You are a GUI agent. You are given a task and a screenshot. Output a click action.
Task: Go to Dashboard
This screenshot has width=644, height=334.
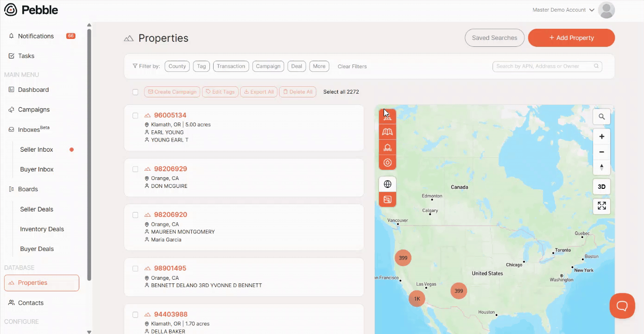pyautogui.click(x=33, y=90)
